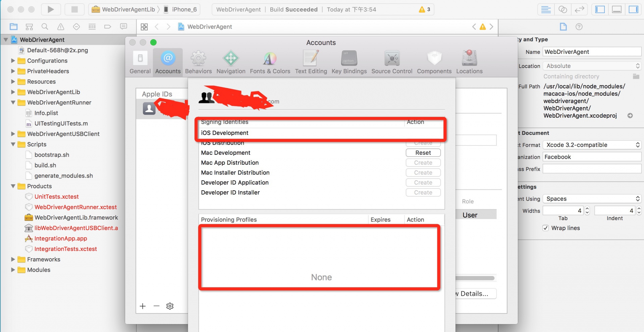Screen dimensions: 644x332
Task: Select UITestingUITests.m in the navigator
Action: (61, 124)
